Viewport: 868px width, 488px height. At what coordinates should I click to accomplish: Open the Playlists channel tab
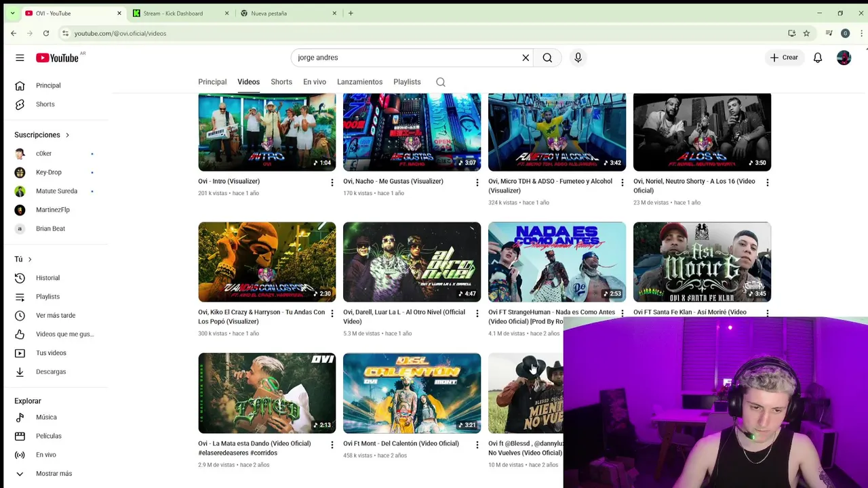(407, 82)
